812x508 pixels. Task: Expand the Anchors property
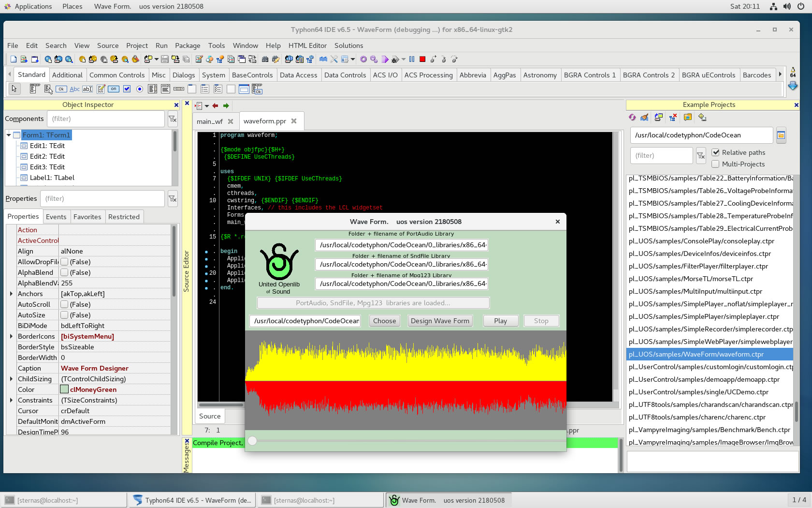click(11, 294)
